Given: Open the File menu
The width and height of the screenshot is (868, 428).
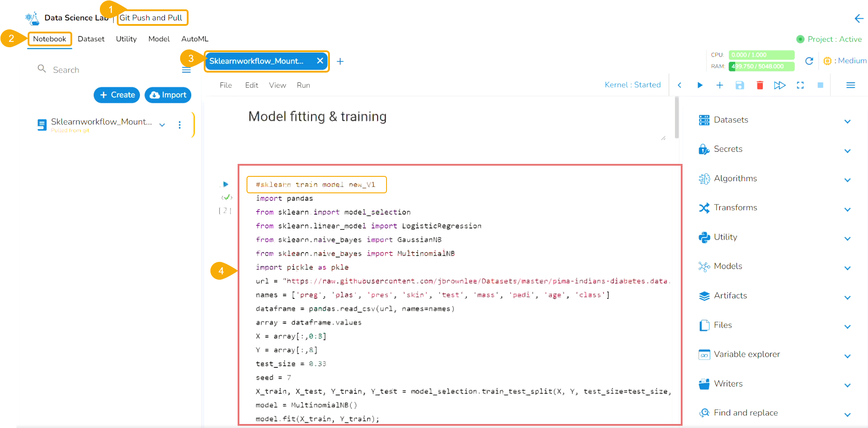Looking at the screenshot, I should coord(226,85).
